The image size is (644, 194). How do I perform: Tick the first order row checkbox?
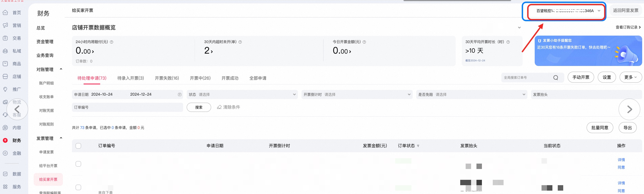(x=79, y=164)
